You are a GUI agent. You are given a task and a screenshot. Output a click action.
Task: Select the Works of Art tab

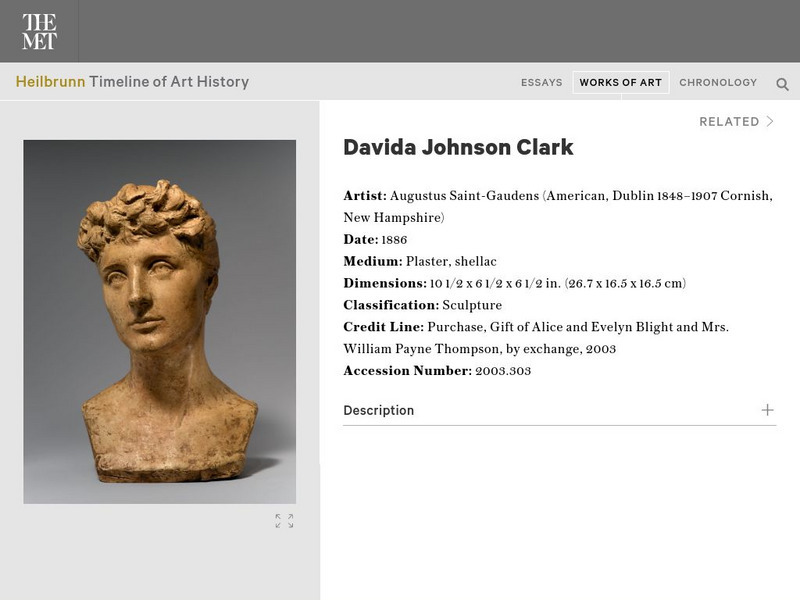click(x=620, y=82)
